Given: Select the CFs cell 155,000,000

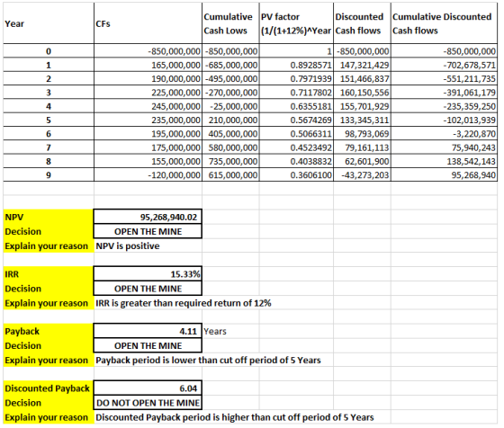Looking at the screenshot, I should [x=148, y=161].
